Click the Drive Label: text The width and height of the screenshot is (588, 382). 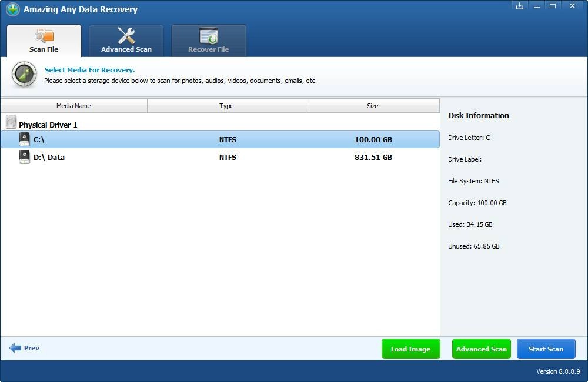coord(465,159)
